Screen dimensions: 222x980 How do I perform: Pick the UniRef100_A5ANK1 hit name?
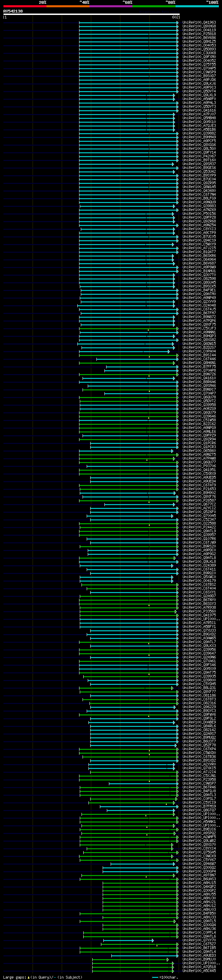[199, 821]
